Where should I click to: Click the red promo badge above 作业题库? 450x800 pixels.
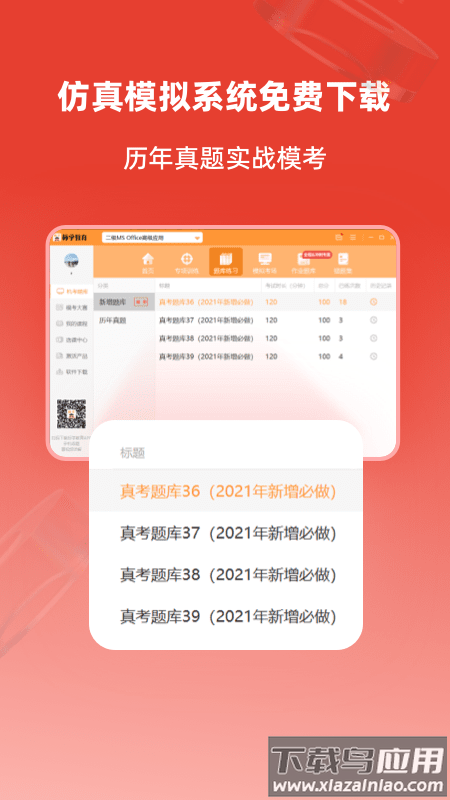(x=316, y=254)
